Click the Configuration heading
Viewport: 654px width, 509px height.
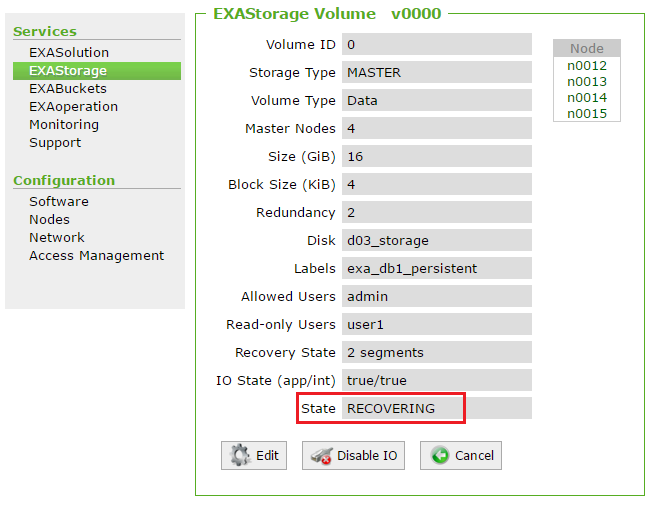point(64,180)
